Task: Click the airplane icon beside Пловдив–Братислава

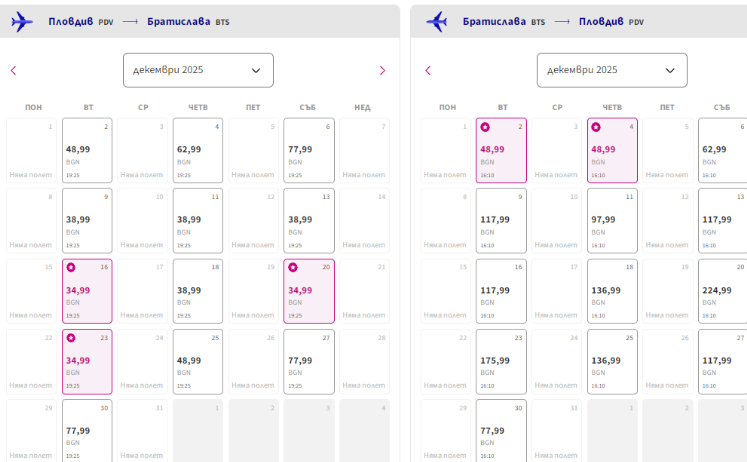Action: tap(22, 22)
